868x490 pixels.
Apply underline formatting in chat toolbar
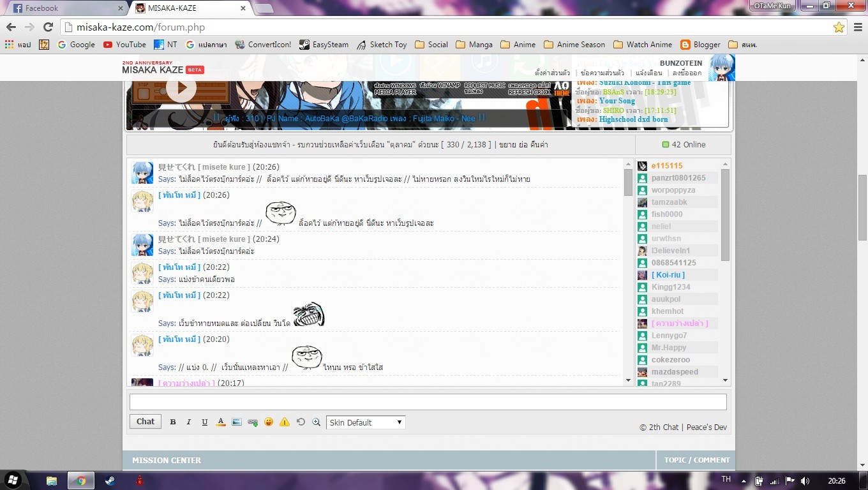point(205,422)
